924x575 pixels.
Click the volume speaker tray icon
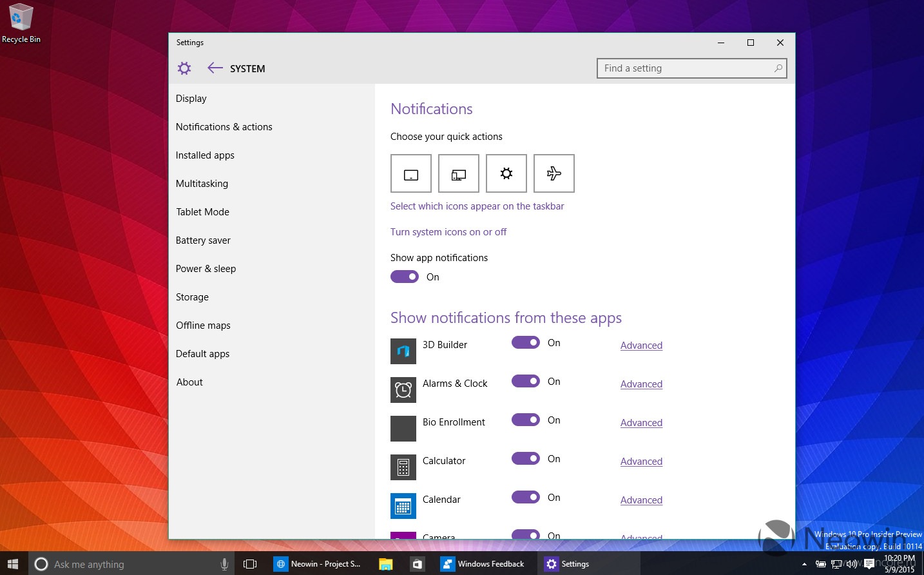pos(852,564)
